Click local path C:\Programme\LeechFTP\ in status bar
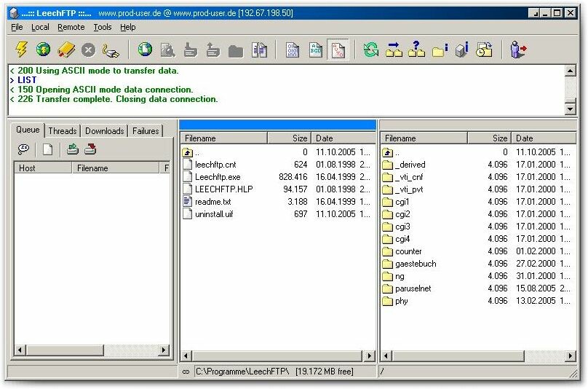The width and height of the screenshot is (588, 389). [242, 372]
